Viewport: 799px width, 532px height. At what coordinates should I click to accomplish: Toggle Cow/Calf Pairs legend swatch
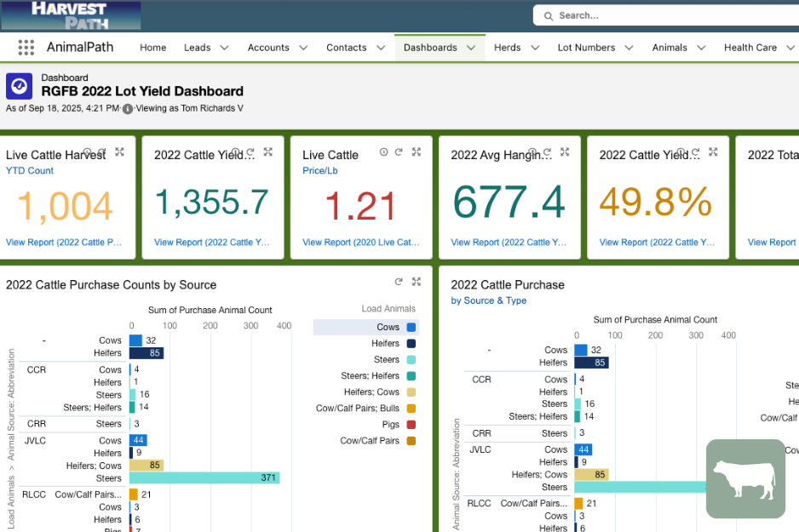pyautogui.click(x=411, y=441)
